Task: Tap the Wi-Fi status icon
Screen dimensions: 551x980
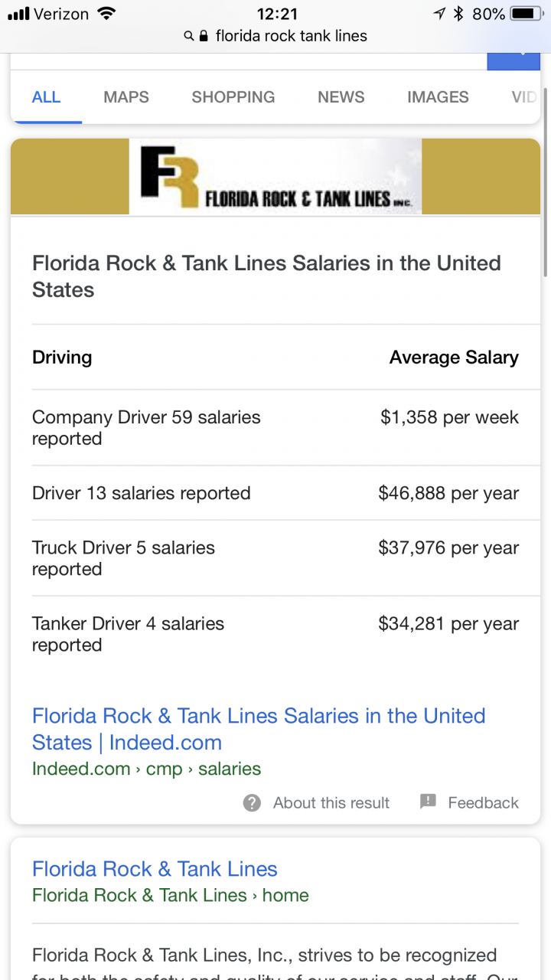Action: pyautogui.click(x=106, y=13)
